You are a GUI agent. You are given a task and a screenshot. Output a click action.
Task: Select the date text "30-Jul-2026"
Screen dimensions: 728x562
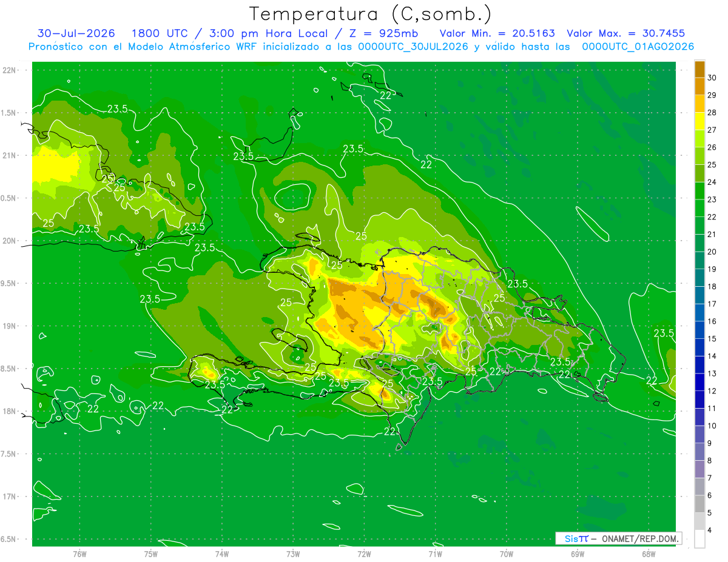click(x=76, y=33)
